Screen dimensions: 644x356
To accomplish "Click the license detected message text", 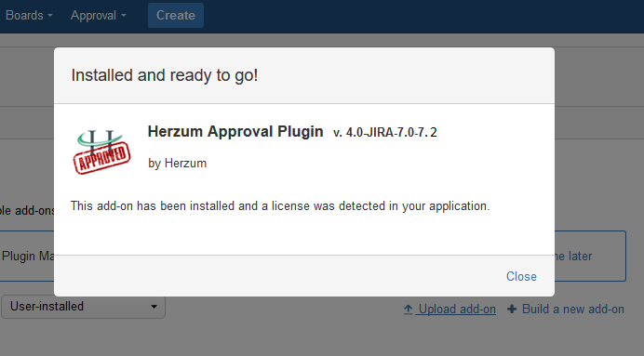I will pyautogui.click(x=280, y=205).
